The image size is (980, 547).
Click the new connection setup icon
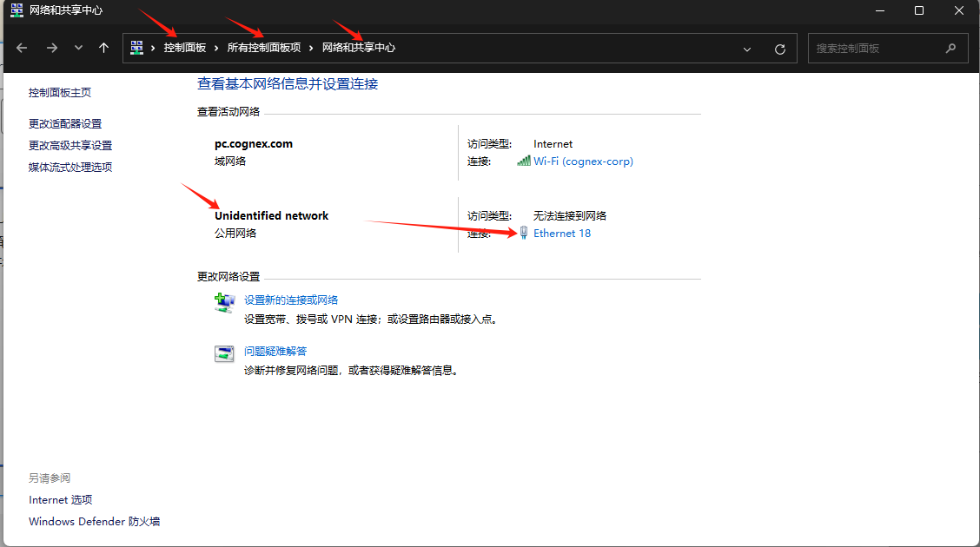pyautogui.click(x=224, y=302)
